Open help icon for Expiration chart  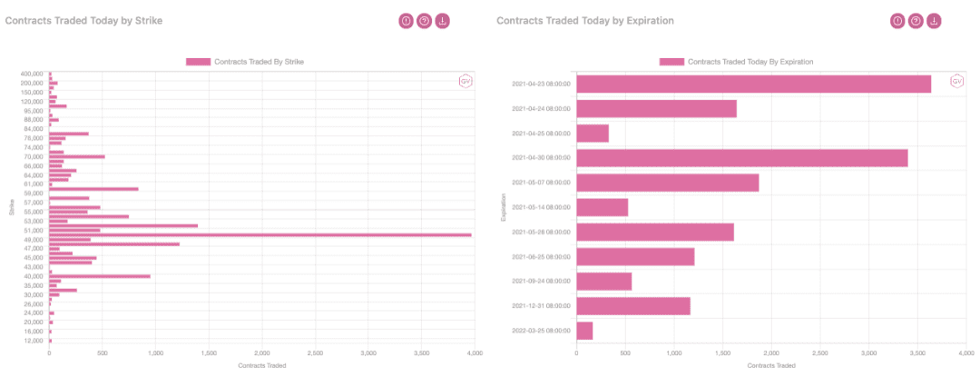(916, 21)
